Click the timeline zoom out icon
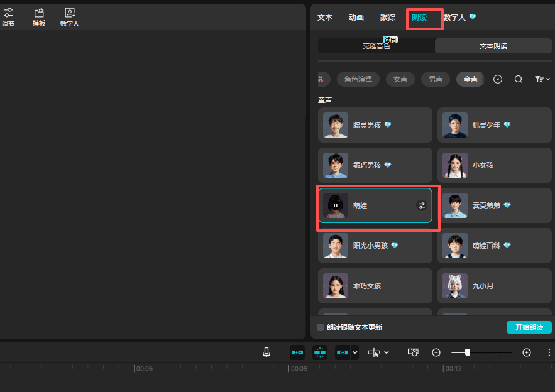 [436, 352]
